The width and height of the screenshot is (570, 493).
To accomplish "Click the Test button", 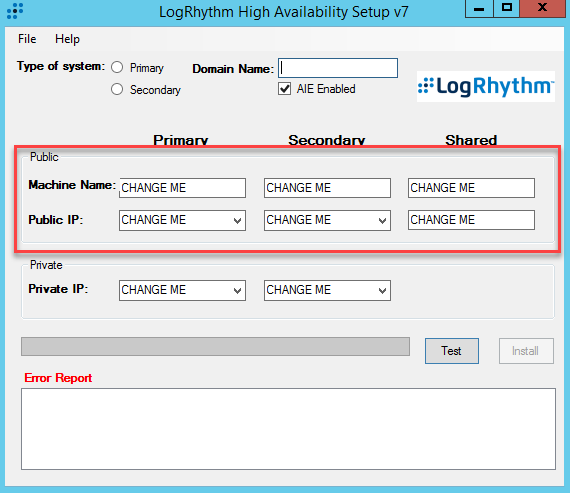I will click(x=452, y=351).
